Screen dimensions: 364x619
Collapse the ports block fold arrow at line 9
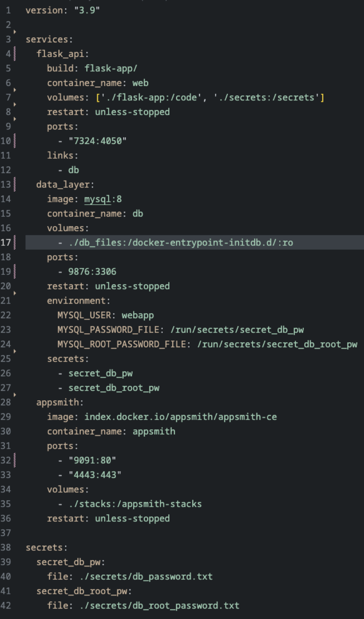[15, 119]
